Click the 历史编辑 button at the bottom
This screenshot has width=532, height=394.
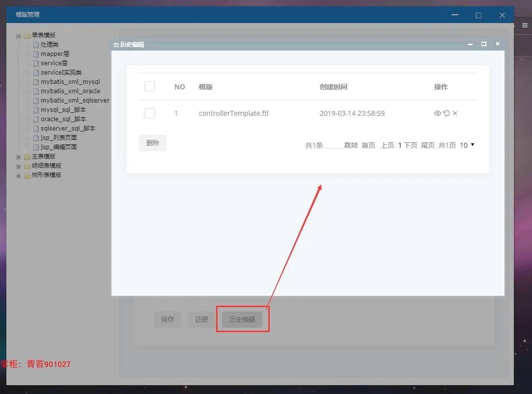242,319
